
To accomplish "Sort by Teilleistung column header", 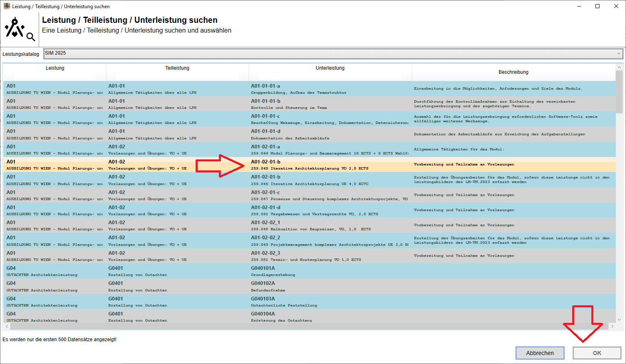I will coord(177,68).
